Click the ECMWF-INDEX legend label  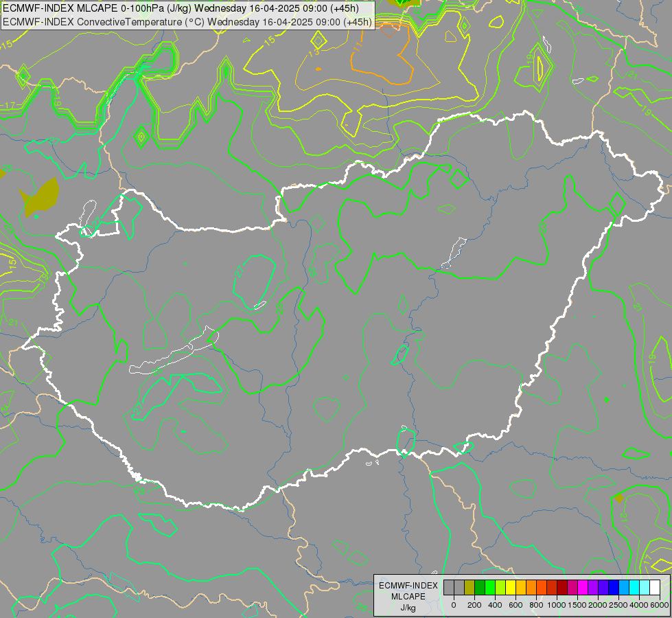click(x=408, y=586)
